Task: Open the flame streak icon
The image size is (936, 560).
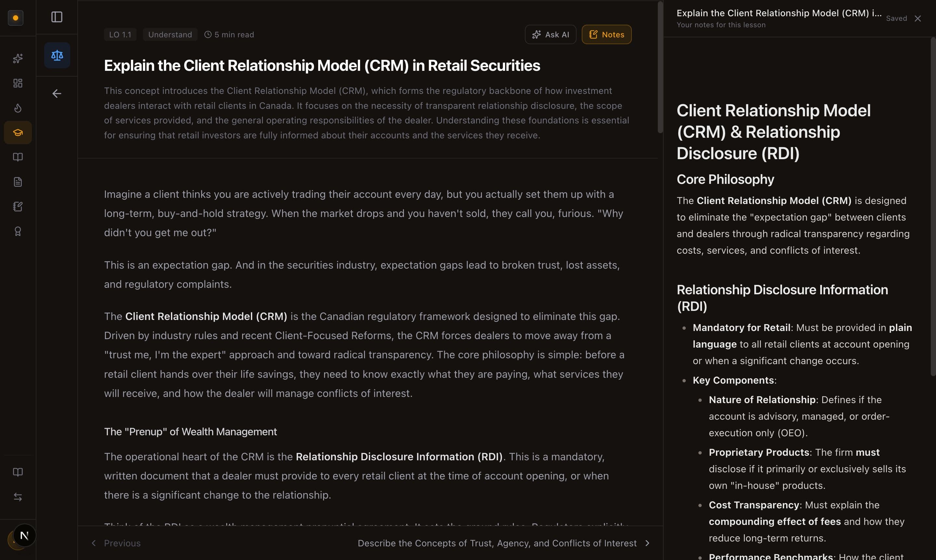Action: (x=18, y=108)
